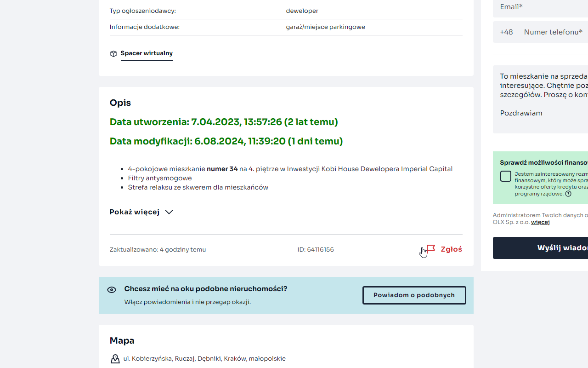The image size is (588, 368).
Task: Click the ul. Kobierzyńska address text
Action: point(204,359)
